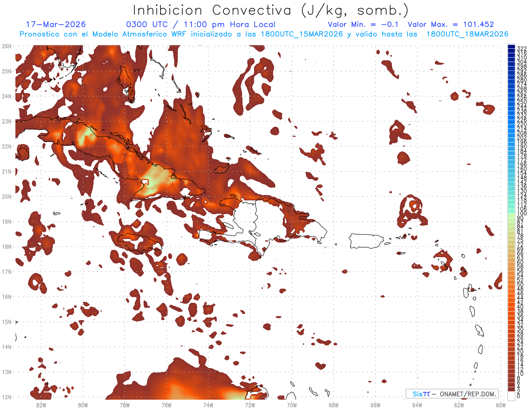
Task: Click the '76W' longitude label
Action: 166,405
